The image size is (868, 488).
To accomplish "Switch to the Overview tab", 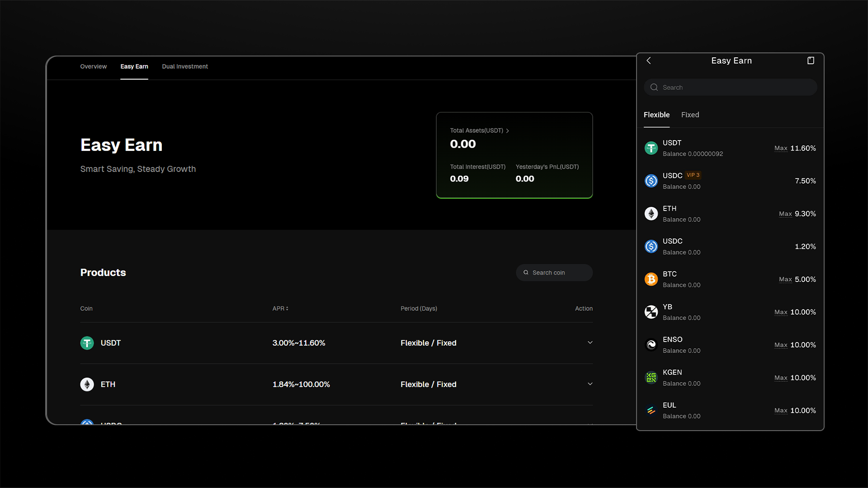I will [x=93, y=66].
